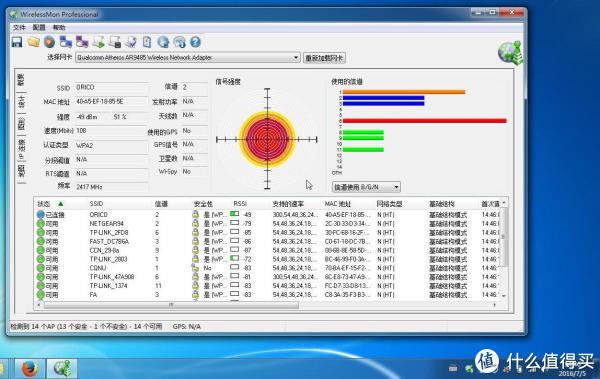Click the SSID column header
This screenshot has width=600, height=379.
tap(96, 204)
